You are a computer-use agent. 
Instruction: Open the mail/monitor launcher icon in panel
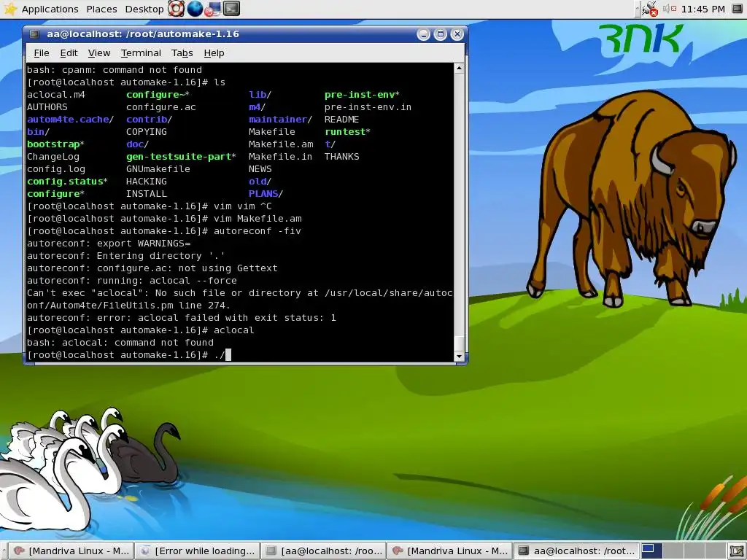[x=213, y=9]
